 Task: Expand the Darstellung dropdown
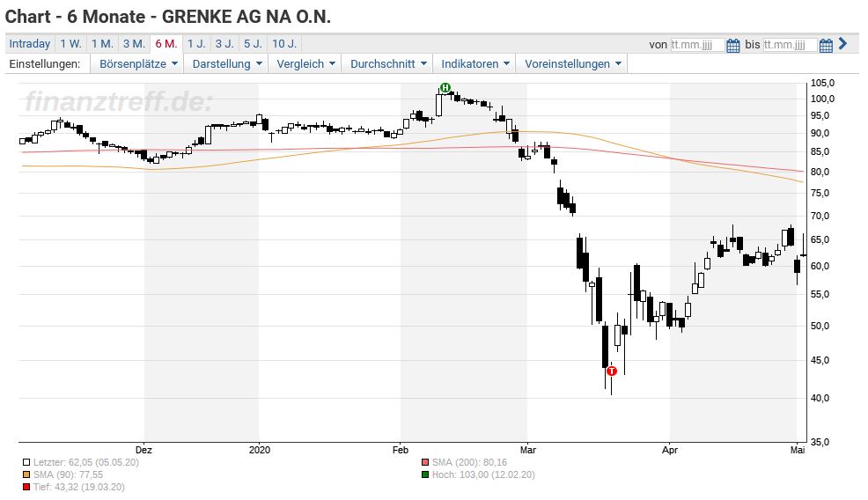(226, 63)
